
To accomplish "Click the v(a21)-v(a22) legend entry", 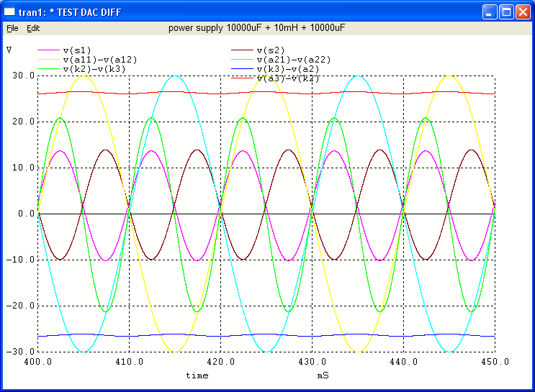I will [x=293, y=59].
